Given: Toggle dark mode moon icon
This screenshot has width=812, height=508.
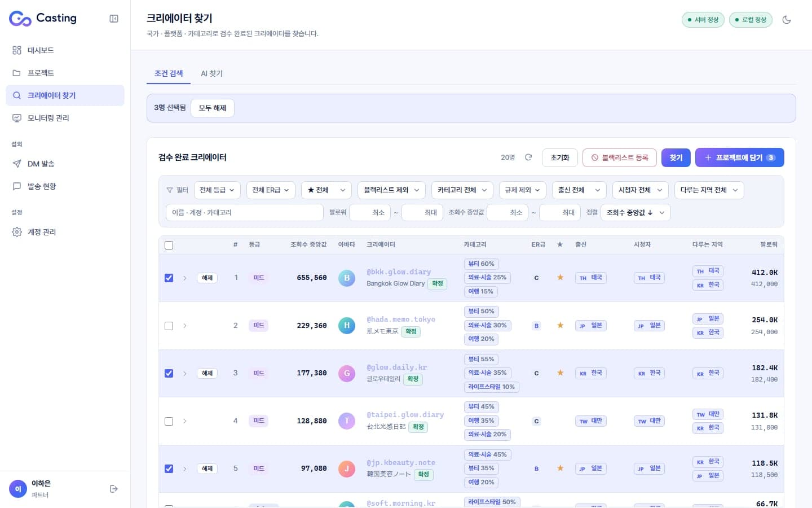Looking at the screenshot, I should point(787,20).
